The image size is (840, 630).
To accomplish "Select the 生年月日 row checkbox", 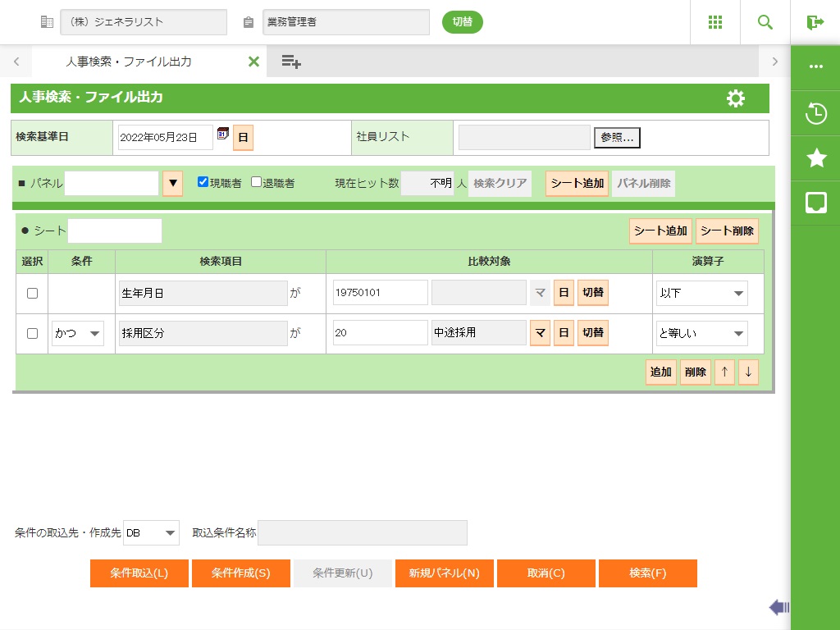I will tap(33, 293).
